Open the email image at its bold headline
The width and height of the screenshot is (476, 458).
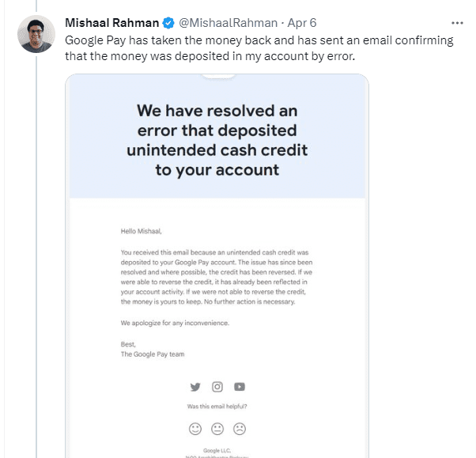pos(217,140)
